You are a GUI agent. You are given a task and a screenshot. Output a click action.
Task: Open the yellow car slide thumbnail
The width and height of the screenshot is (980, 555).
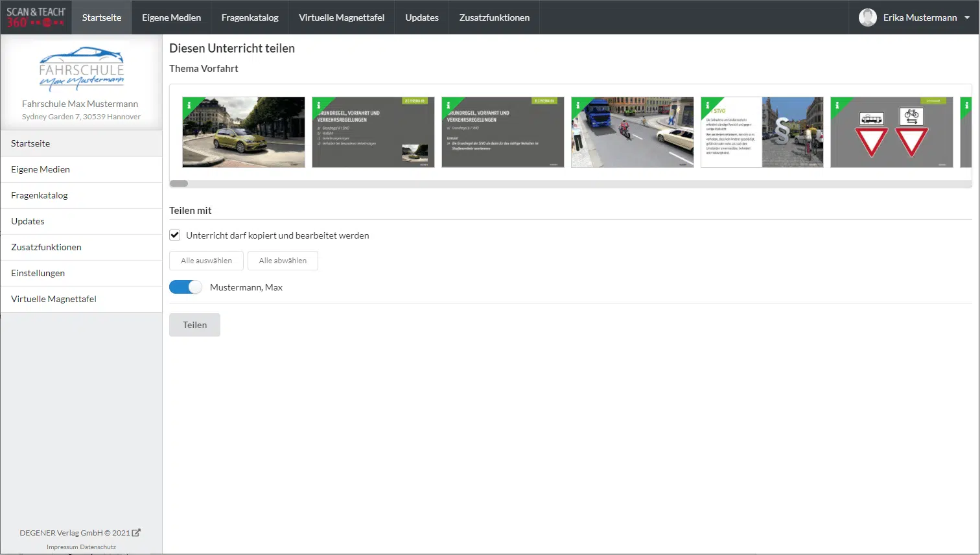[x=244, y=133]
